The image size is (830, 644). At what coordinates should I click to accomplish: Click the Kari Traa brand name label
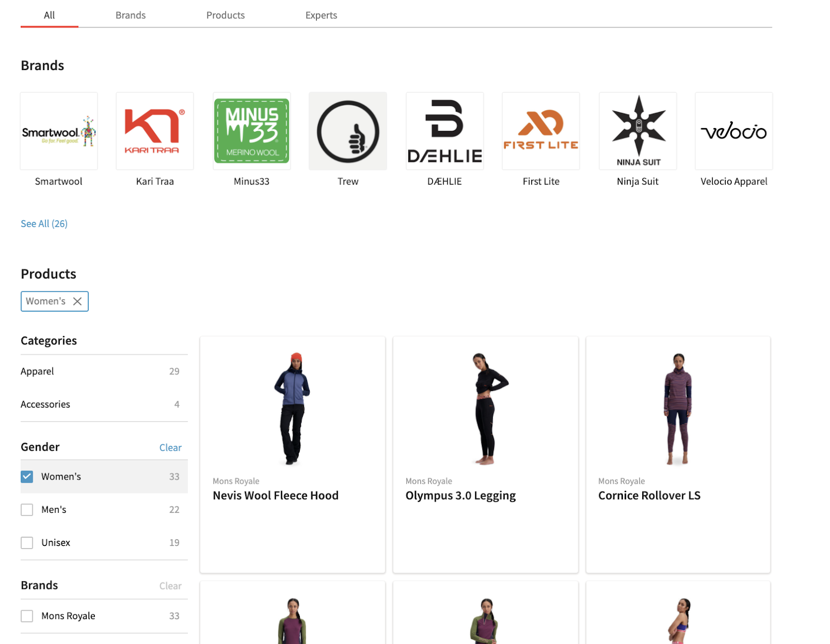pyautogui.click(x=155, y=181)
